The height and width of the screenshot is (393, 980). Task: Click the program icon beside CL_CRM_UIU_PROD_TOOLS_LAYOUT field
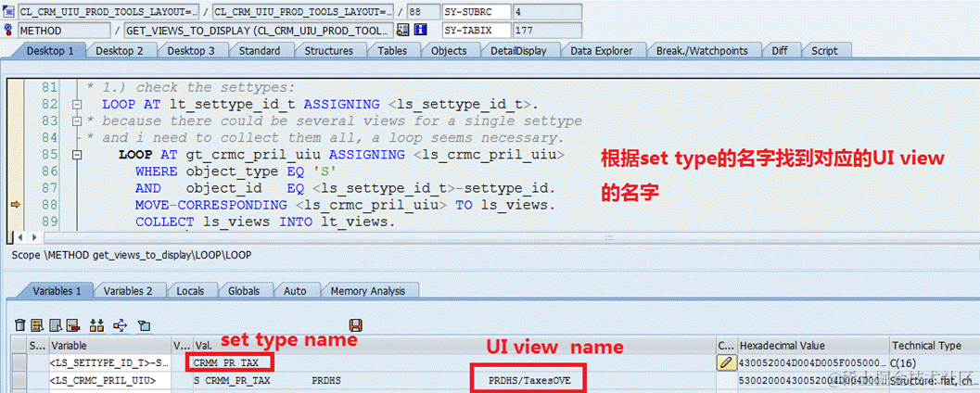(x=8, y=11)
